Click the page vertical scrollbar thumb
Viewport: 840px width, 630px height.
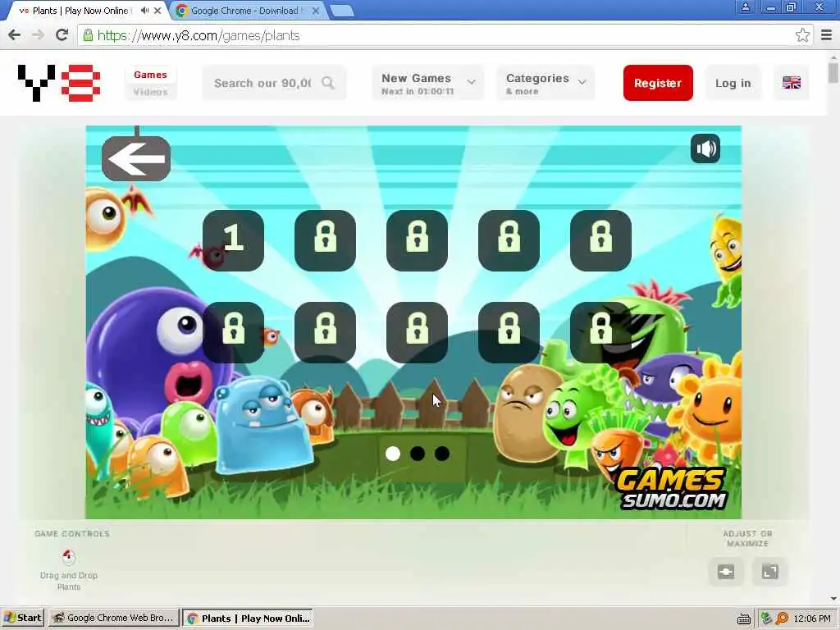833,73
